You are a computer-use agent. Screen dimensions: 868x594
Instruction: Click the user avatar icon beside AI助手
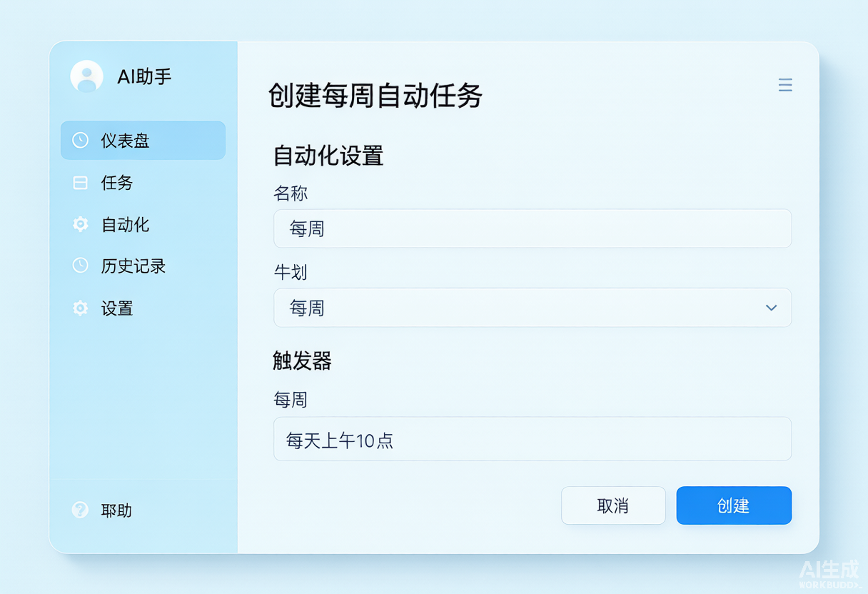[87, 76]
